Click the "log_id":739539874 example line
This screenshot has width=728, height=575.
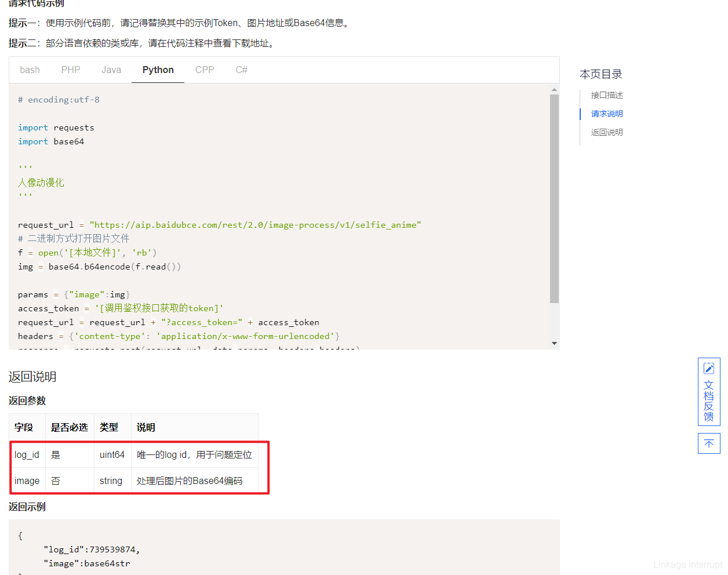click(x=92, y=549)
